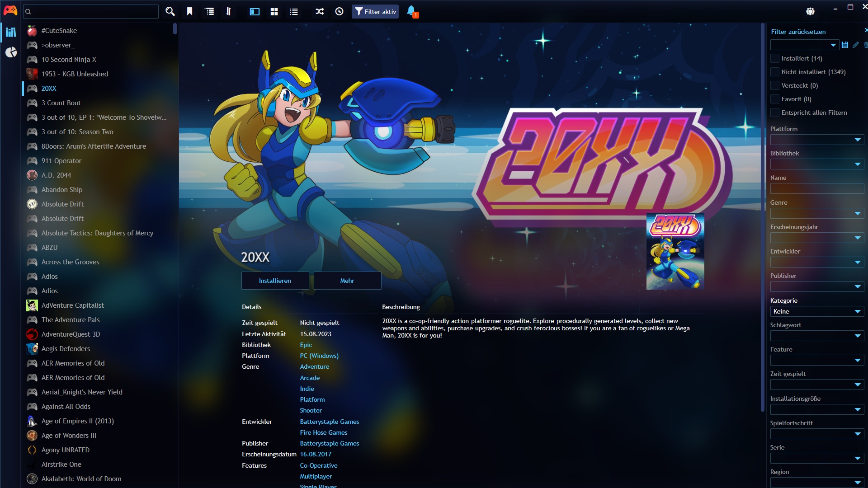Toggle the sort direction icon
The height and width of the screenshot is (488, 868).
pos(229,11)
